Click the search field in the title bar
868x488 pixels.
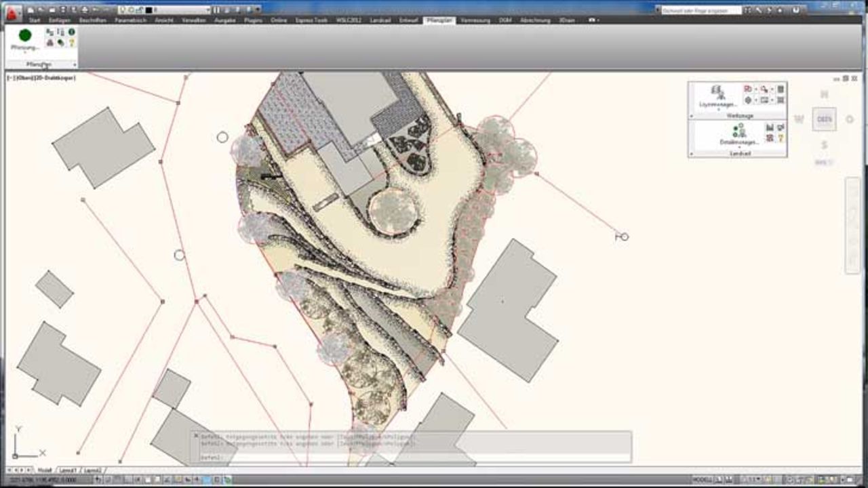tap(697, 10)
